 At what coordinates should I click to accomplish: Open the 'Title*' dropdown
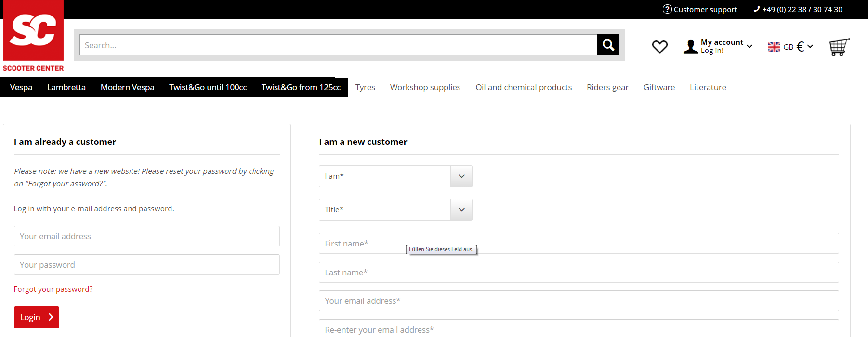coord(395,210)
